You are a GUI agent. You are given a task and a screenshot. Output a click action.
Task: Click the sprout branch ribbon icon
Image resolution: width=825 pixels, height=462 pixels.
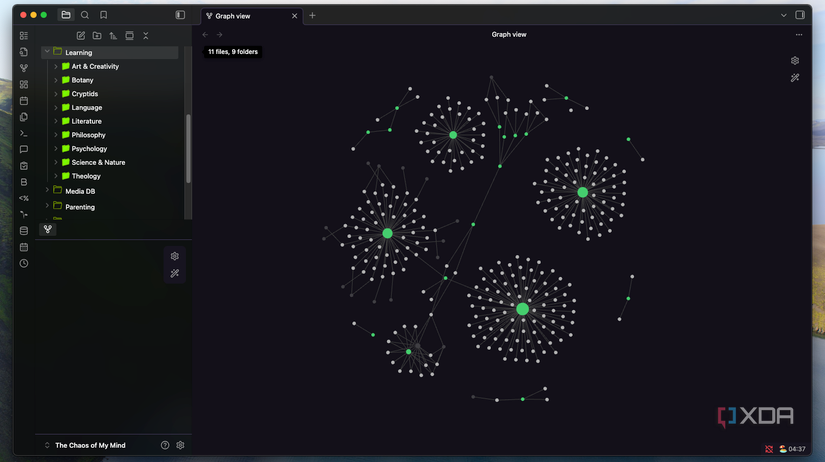(x=24, y=214)
